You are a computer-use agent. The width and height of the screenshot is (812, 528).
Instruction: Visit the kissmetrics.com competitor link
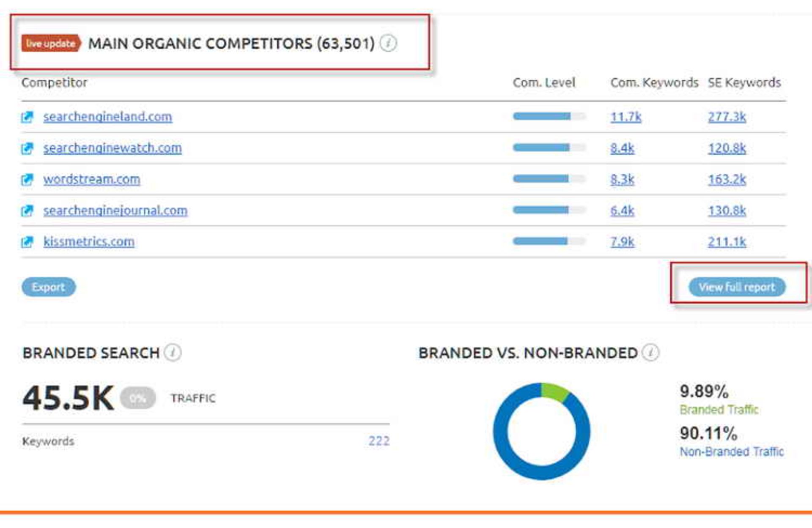89,242
